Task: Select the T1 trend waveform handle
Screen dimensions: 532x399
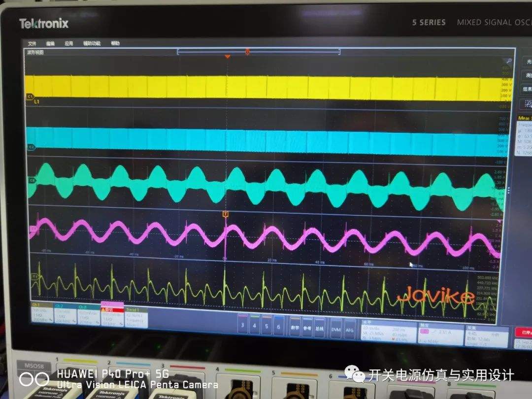Action: pos(34,276)
